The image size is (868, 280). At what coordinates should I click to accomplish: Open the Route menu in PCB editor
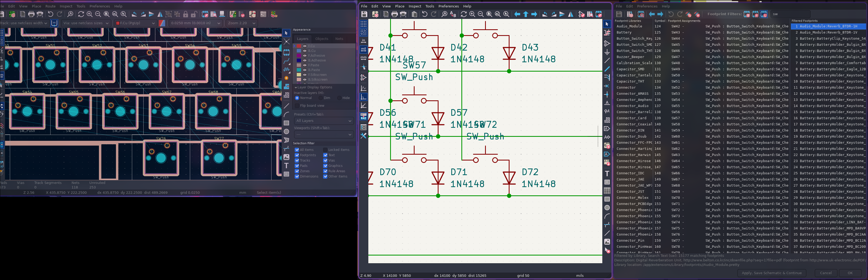50,6
